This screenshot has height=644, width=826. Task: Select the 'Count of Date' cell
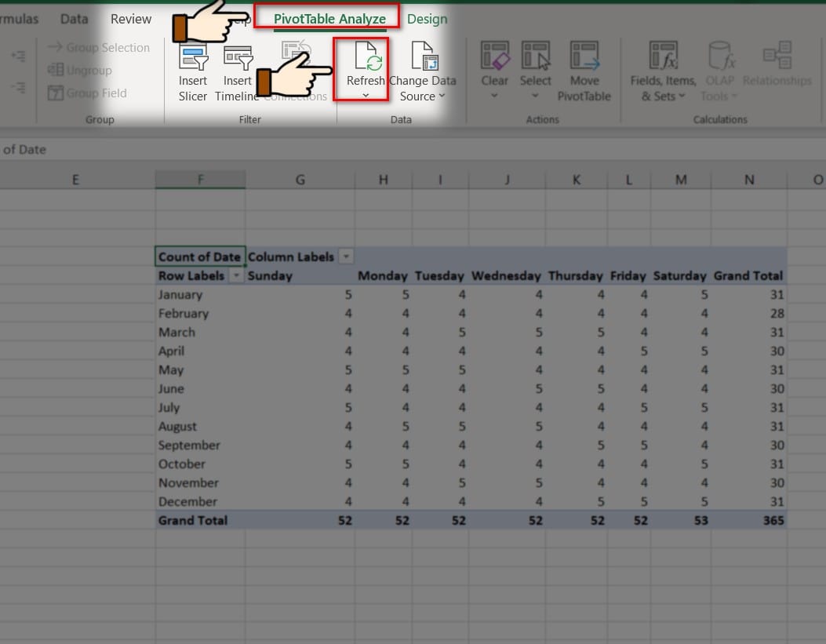200,257
